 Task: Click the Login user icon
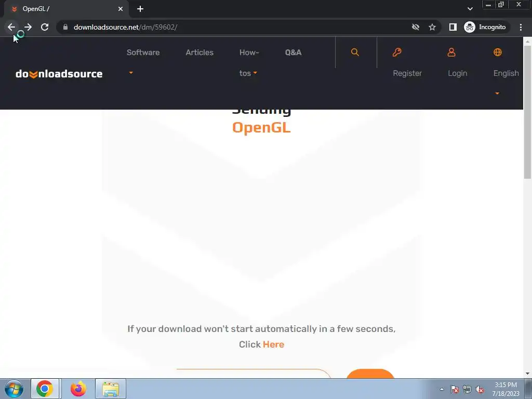point(451,52)
